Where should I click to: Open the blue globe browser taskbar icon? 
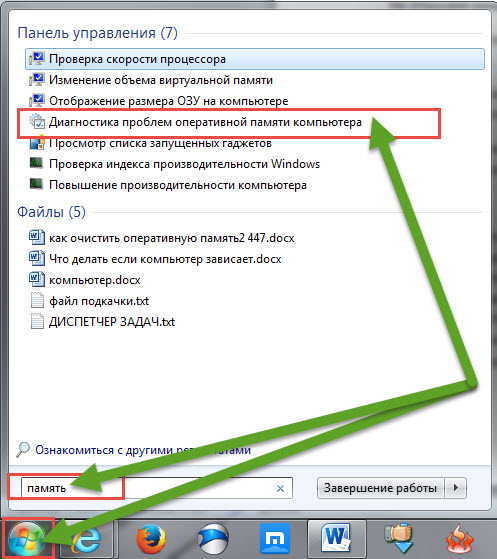click(213, 540)
